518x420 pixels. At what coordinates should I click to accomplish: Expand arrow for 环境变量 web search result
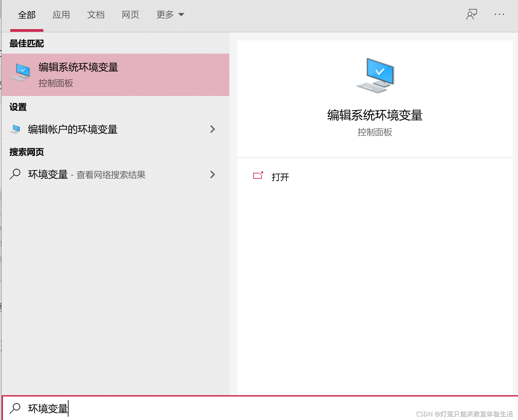pos(212,174)
